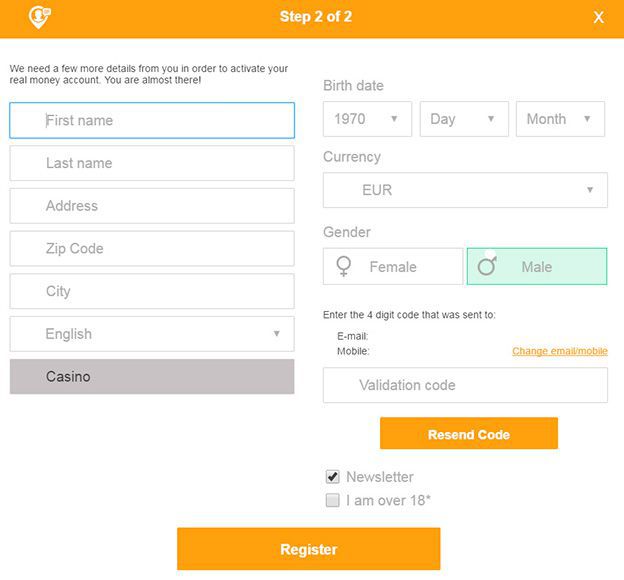Click the Validation code field

coord(465,385)
